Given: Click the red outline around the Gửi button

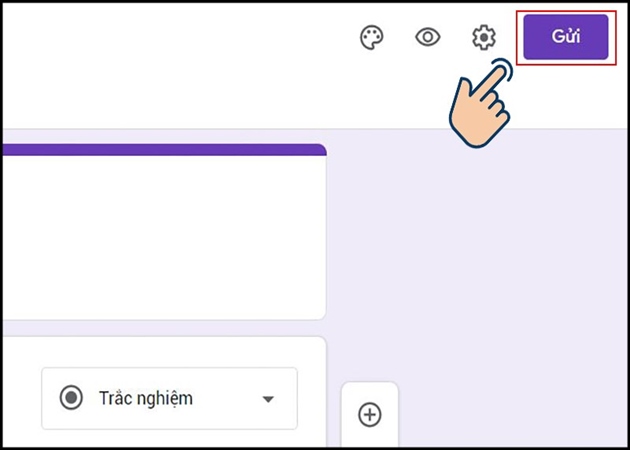Looking at the screenshot, I should coord(566,11).
